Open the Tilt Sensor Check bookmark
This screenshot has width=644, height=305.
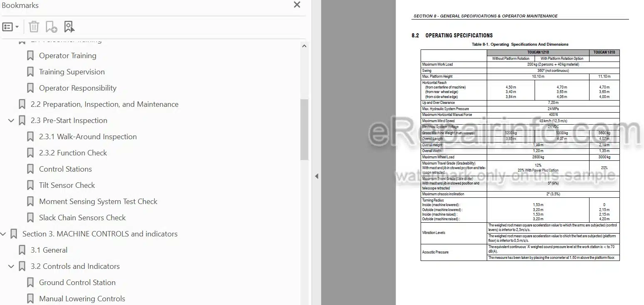click(67, 185)
